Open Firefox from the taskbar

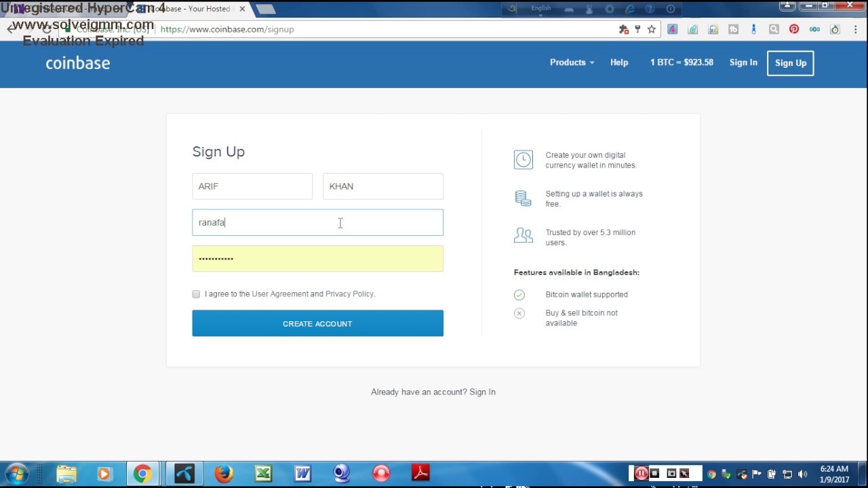click(x=224, y=474)
